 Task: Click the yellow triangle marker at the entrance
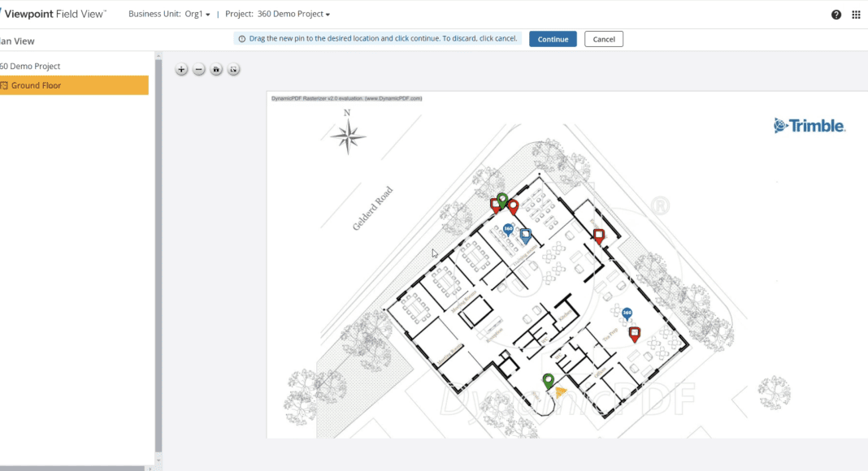tap(560, 391)
